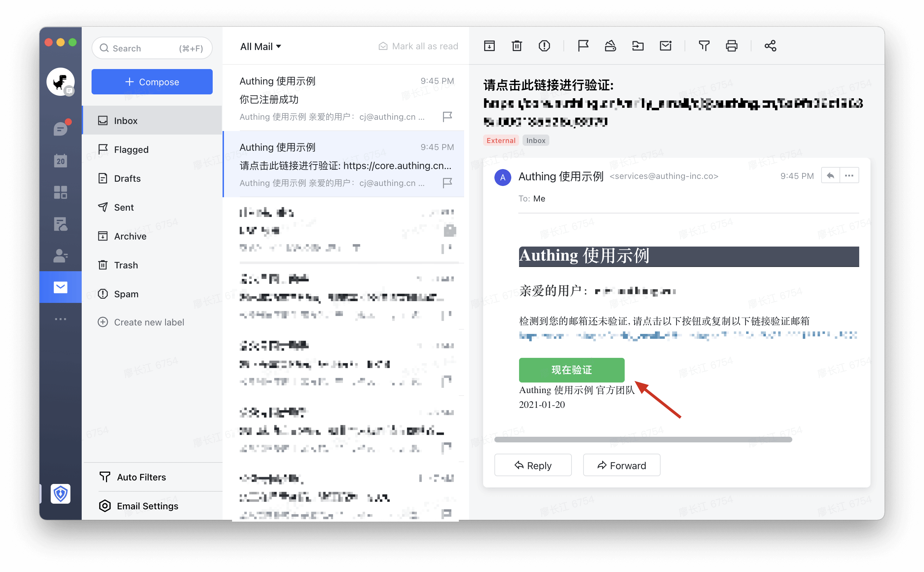This screenshot has height=572, width=924.
Task: Click the archive icon in mail toolbar
Action: click(489, 46)
